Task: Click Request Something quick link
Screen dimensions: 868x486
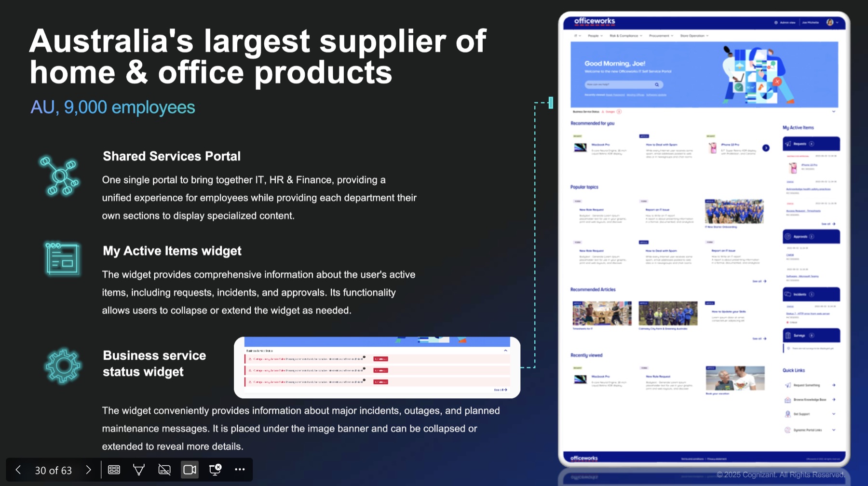Action: pyautogui.click(x=810, y=385)
